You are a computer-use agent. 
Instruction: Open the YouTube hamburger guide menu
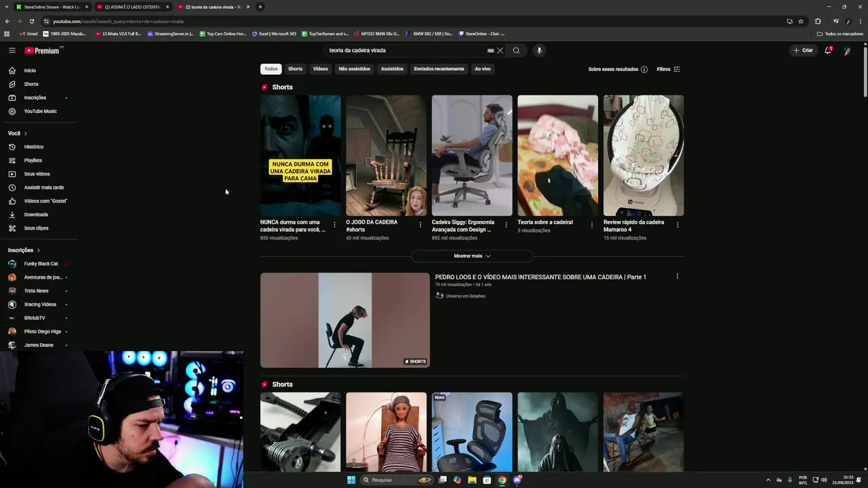click(x=12, y=50)
